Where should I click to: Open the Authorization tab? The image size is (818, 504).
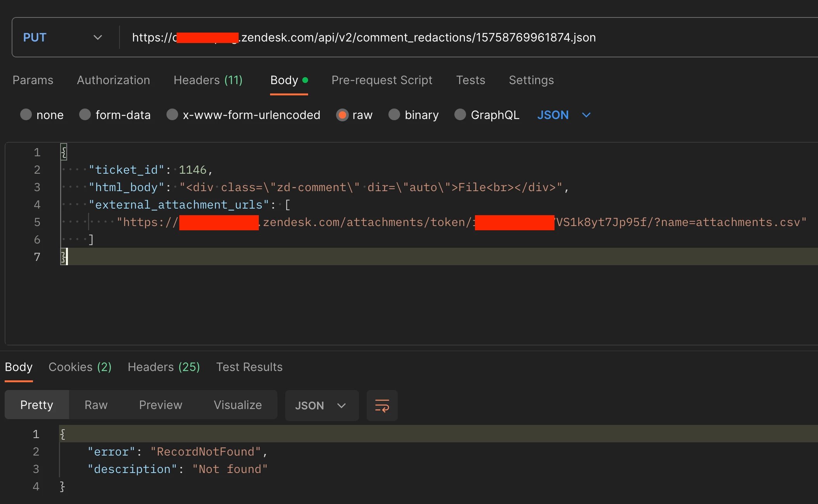(x=113, y=80)
